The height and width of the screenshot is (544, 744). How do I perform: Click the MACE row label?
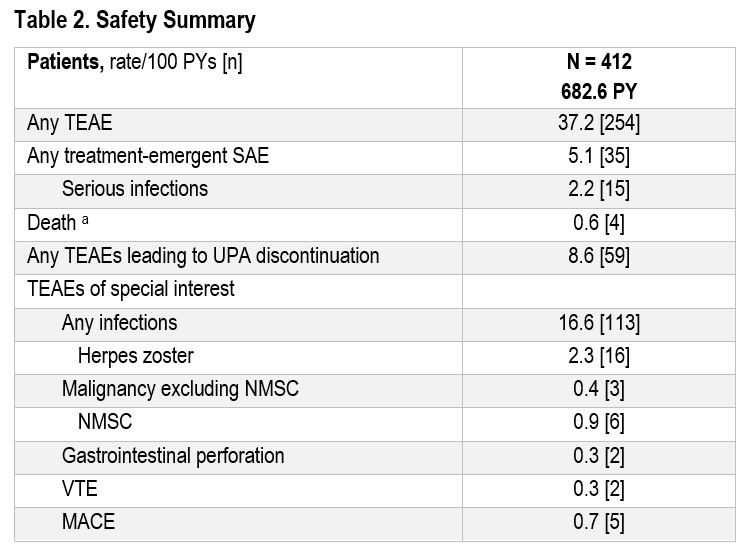88,521
